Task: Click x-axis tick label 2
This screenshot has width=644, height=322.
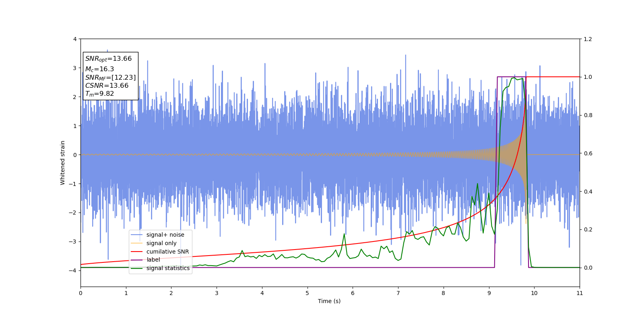Action: point(171,293)
